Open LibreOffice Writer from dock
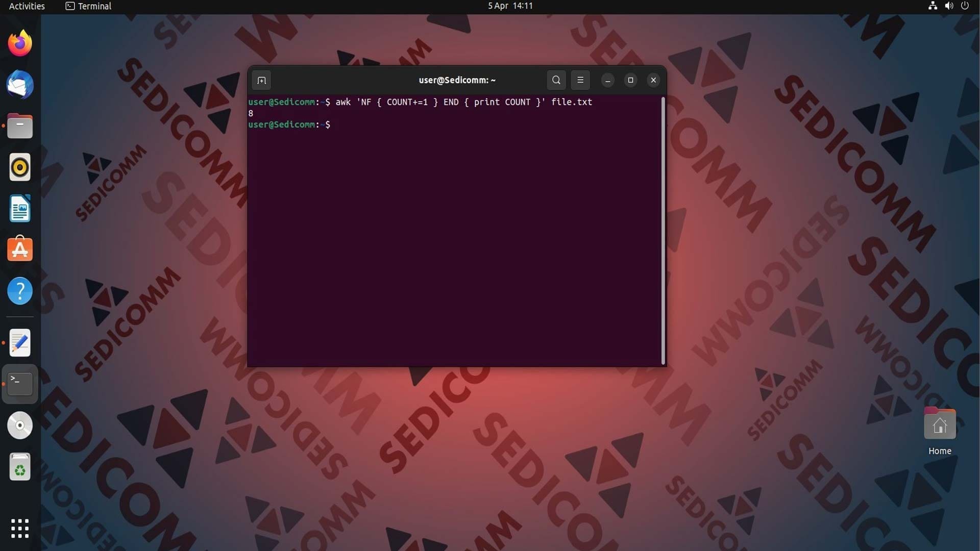980x551 pixels. [x=20, y=209]
